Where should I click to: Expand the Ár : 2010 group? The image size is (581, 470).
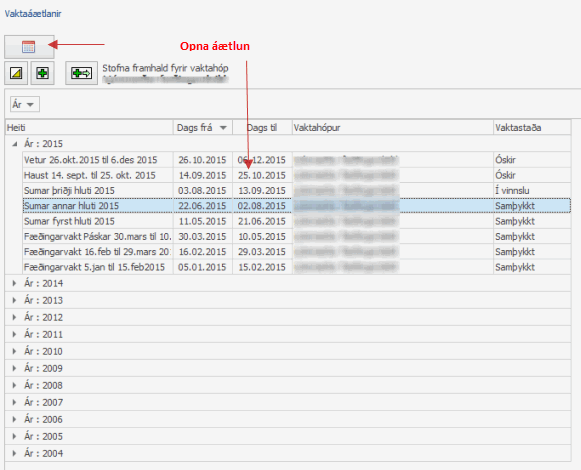(14, 351)
